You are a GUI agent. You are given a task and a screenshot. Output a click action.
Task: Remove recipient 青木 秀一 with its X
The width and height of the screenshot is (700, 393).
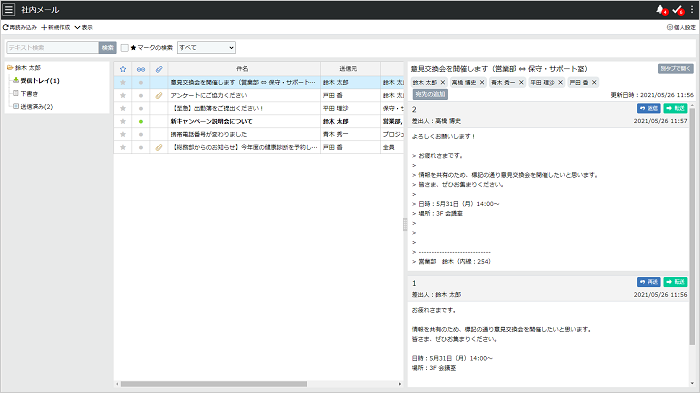click(x=521, y=82)
